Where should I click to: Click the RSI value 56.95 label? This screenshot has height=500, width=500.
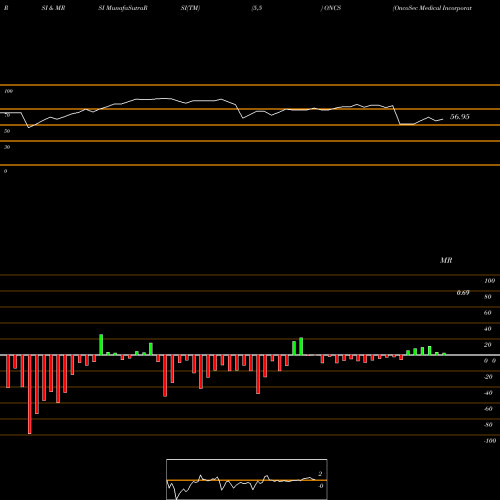[460, 117]
